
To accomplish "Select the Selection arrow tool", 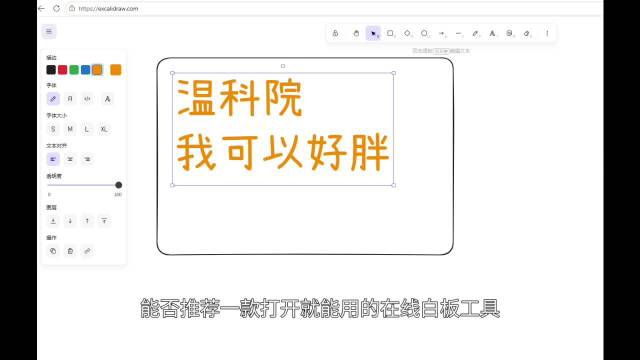I will 373,33.
